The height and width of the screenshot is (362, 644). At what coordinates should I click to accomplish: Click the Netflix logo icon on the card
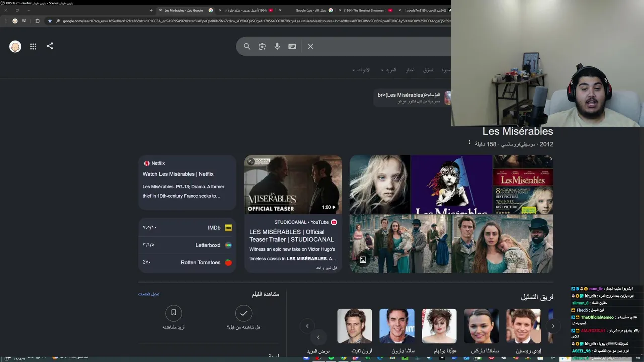click(147, 163)
